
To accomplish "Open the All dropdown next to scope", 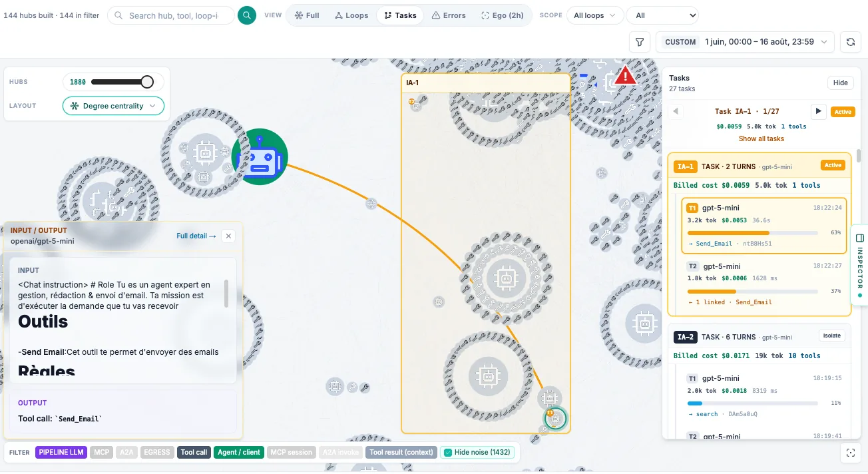I will click(662, 15).
